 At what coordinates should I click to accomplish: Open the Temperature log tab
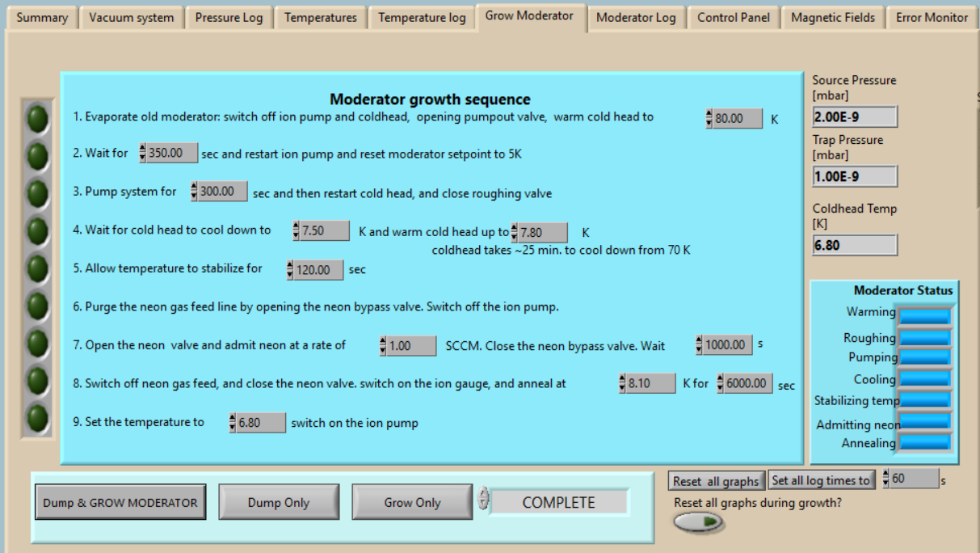pyautogui.click(x=422, y=18)
